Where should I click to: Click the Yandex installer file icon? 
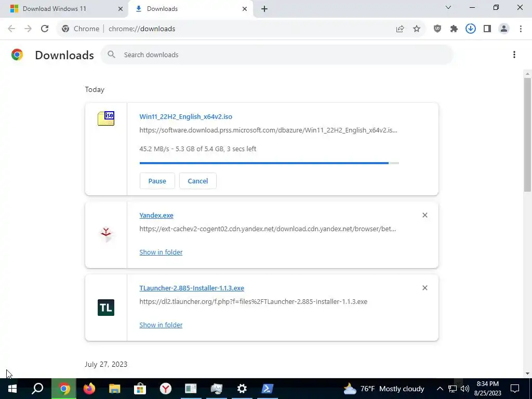click(106, 234)
